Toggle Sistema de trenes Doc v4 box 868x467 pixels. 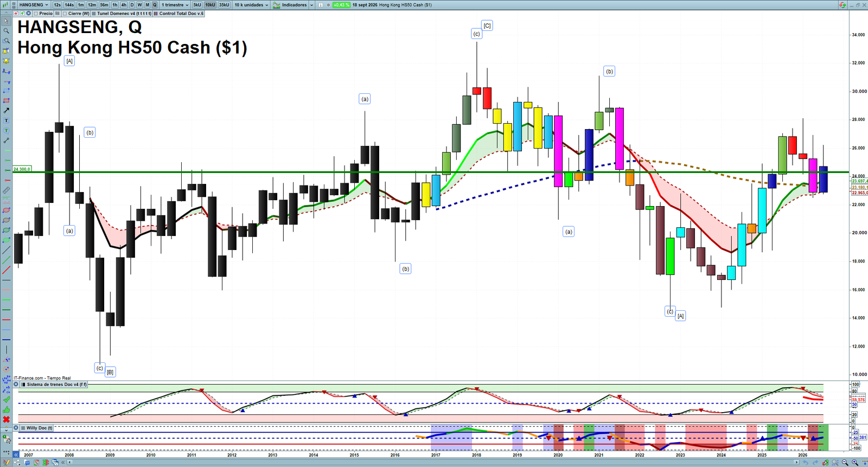tap(23, 385)
